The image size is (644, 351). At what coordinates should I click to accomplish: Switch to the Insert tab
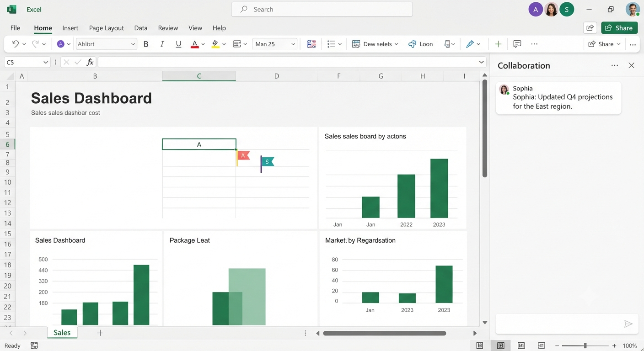[70, 28]
